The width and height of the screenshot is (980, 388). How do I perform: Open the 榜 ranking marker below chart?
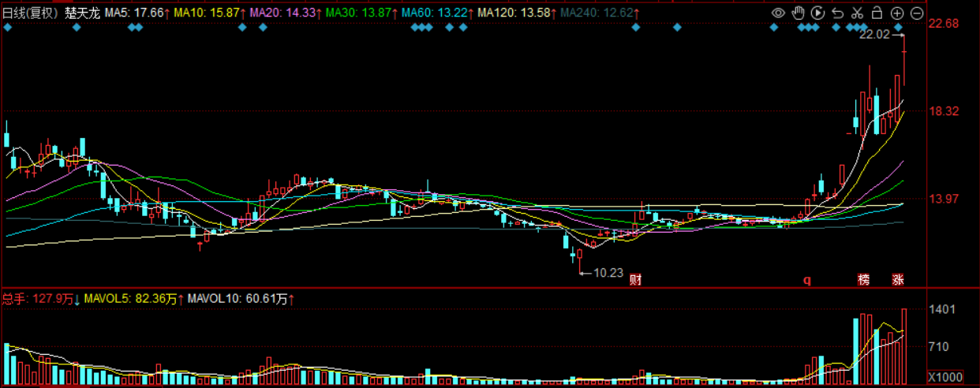pos(864,279)
